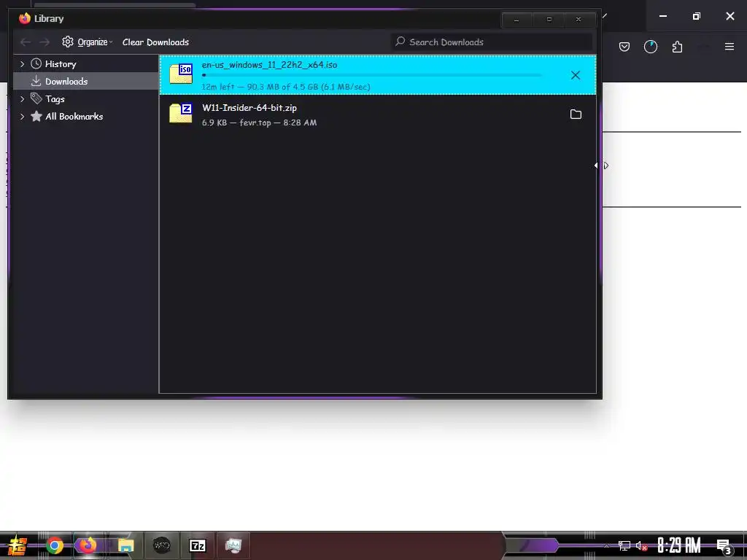This screenshot has width=747, height=560.
Task: Open the round dark taskbar app
Action: point(161,545)
